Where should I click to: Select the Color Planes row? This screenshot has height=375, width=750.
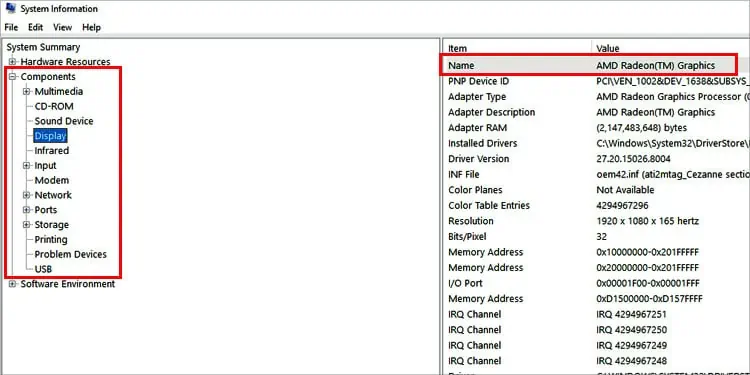596,190
